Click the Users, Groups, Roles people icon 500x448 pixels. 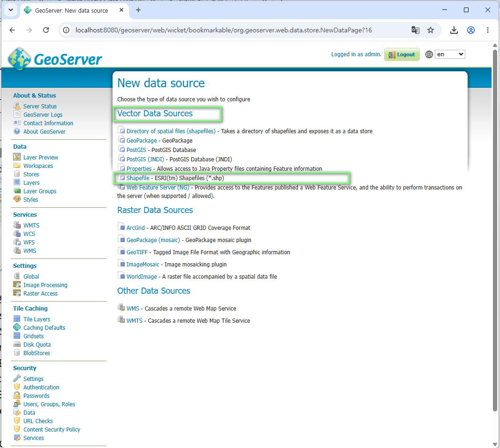coord(17,404)
